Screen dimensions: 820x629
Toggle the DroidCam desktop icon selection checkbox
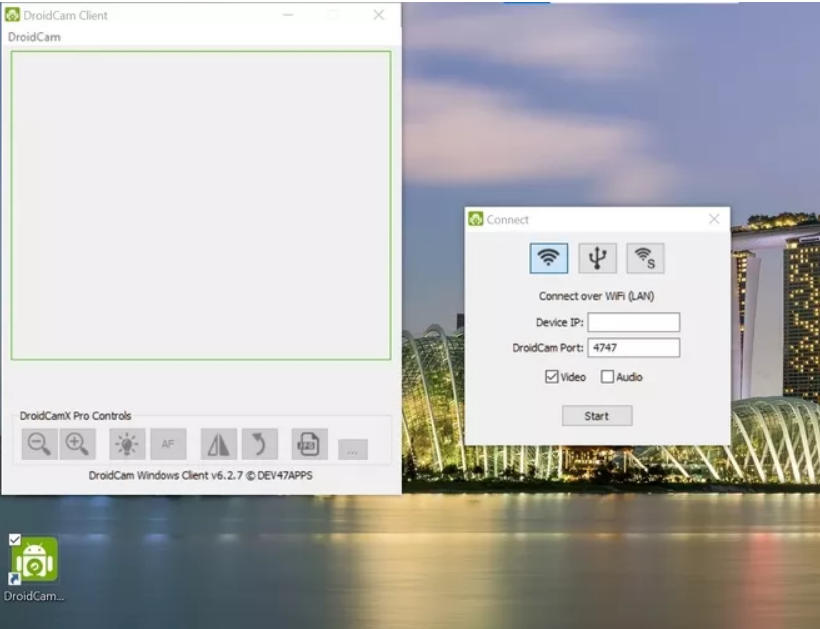pos(15,540)
